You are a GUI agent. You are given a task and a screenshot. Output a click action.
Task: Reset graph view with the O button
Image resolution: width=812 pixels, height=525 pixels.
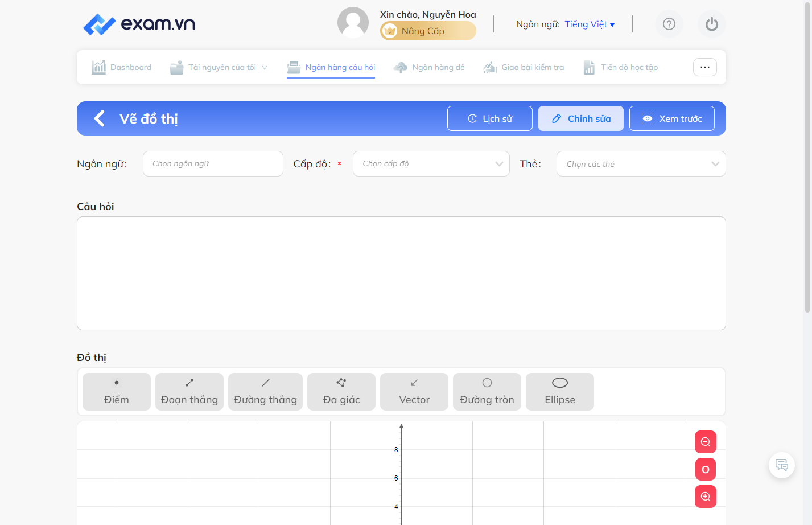tap(706, 469)
